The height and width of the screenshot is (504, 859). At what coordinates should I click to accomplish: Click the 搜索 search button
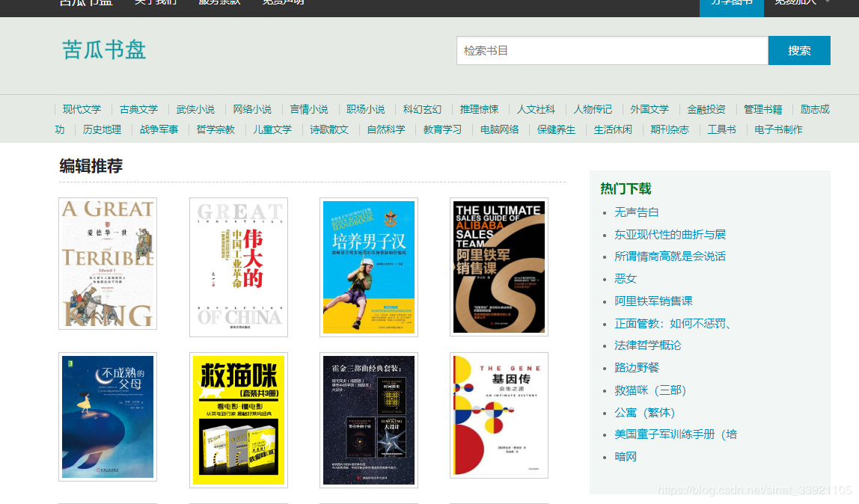[799, 50]
